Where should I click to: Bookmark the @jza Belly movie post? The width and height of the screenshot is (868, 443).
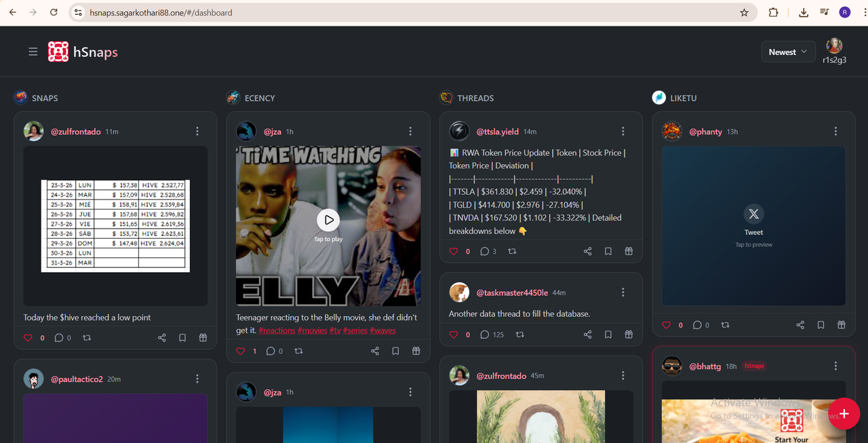(395, 351)
